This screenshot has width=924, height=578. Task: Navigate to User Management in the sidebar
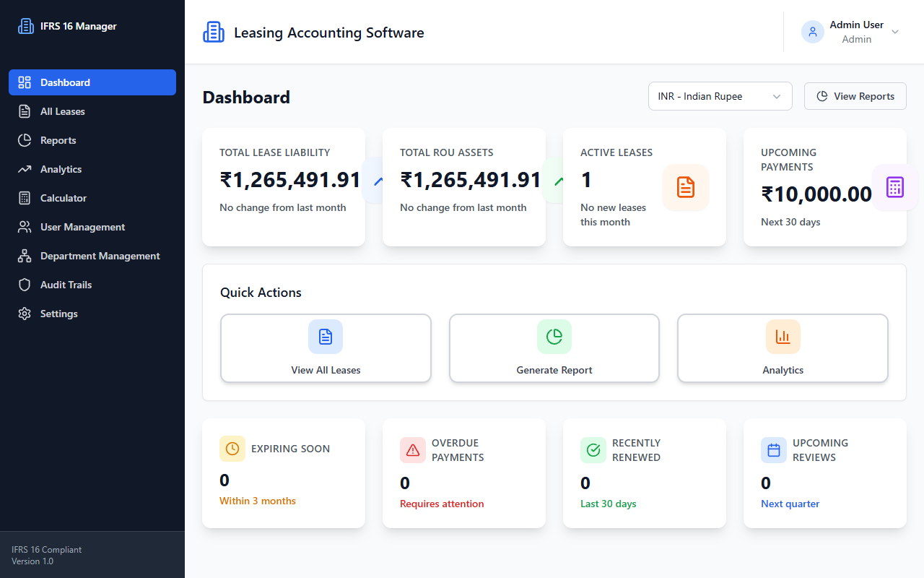(92, 227)
